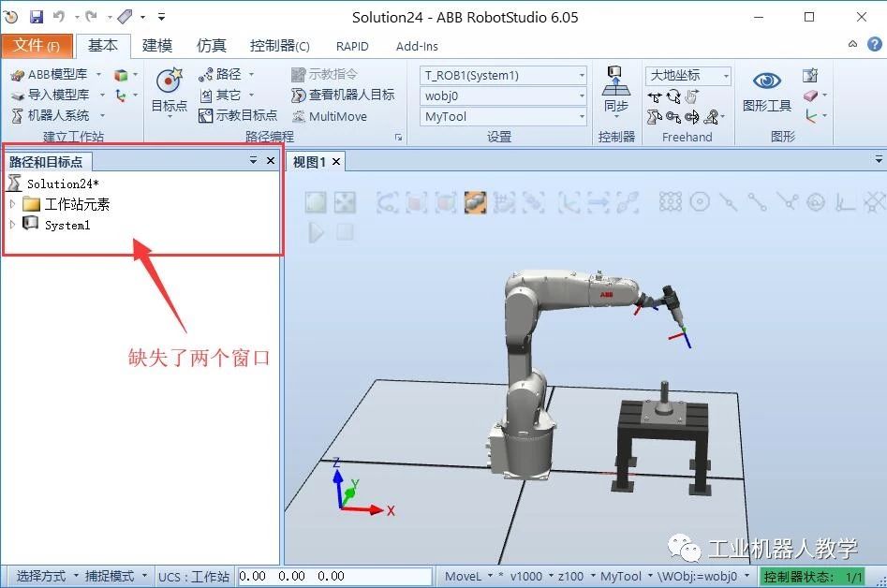Click View All icon in view toolbar
The height and width of the screenshot is (588, 887).
tap(316, 202)
